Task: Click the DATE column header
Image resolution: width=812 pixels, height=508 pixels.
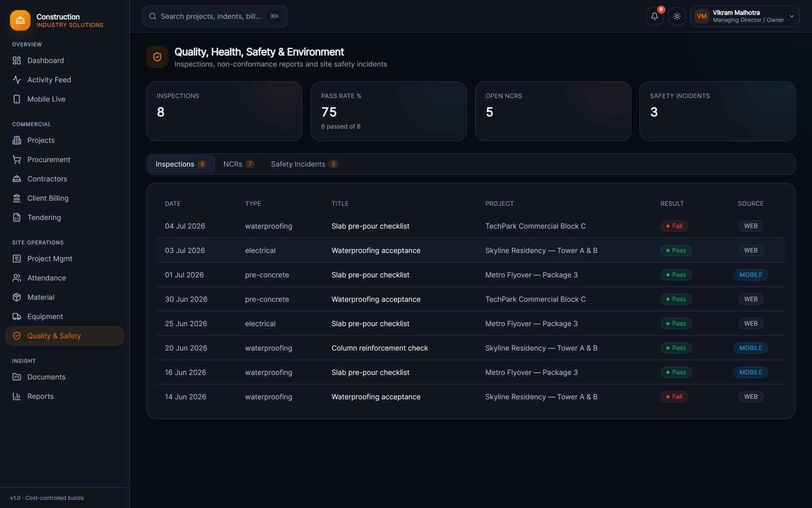Action: [x=173, y=204]
